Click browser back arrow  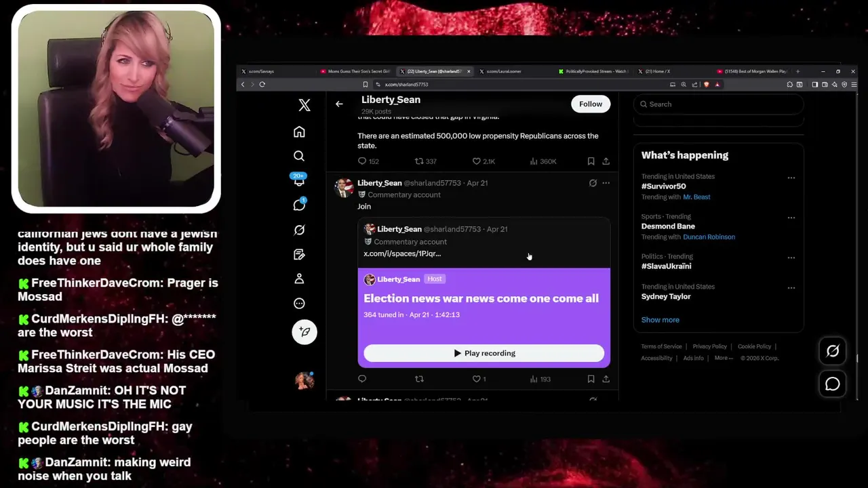click(x=243, y=85)
